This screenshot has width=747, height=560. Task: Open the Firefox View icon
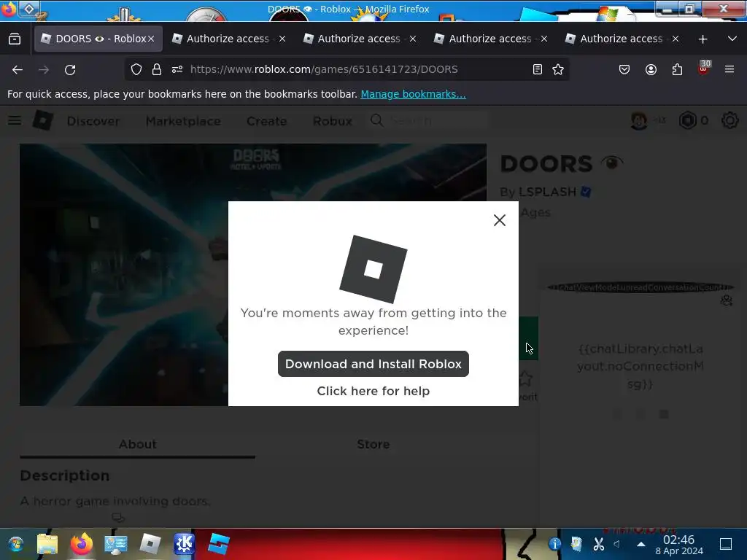(15, 39)
